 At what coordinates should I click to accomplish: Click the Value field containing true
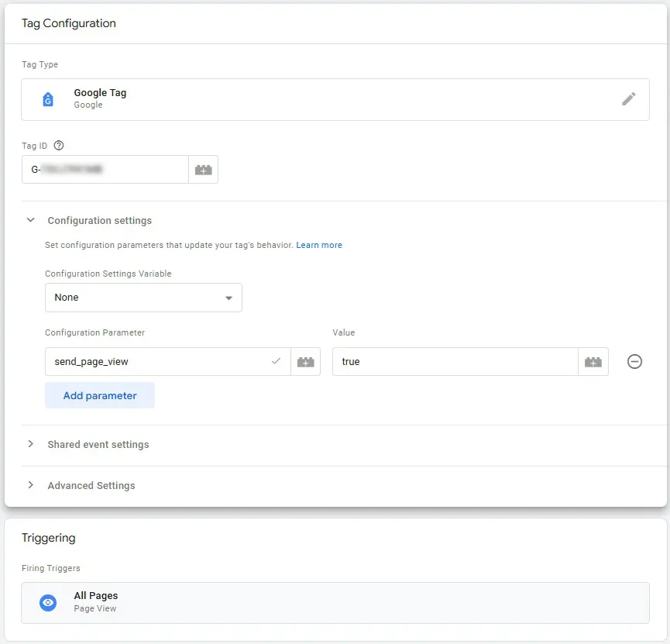pos(455,362)
